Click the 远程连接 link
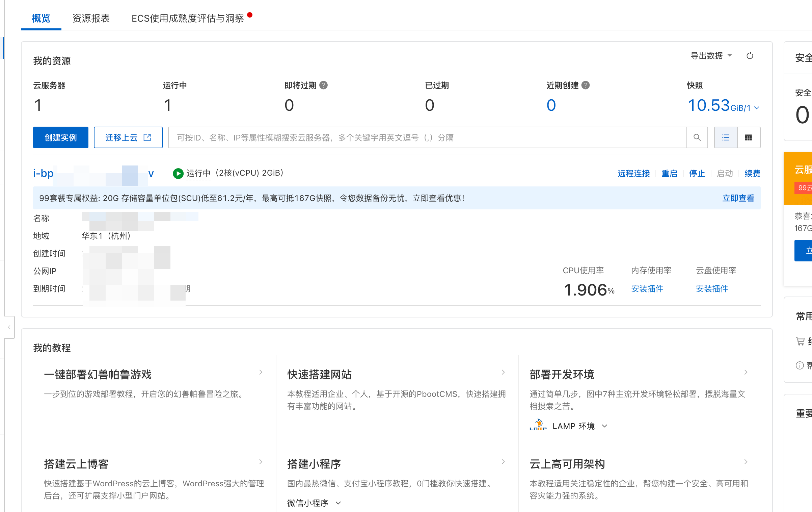The width and height of the screenshot is (812, 512). (x=633, y=174)
